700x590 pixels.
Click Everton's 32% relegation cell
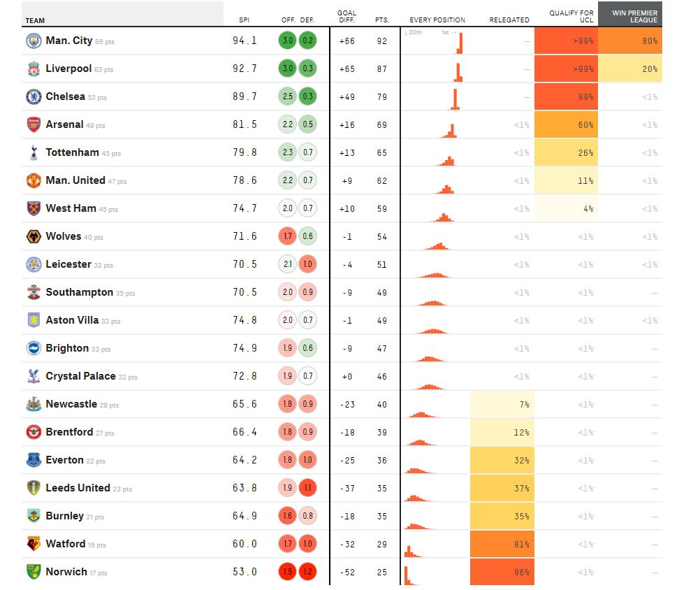(502, 461)
